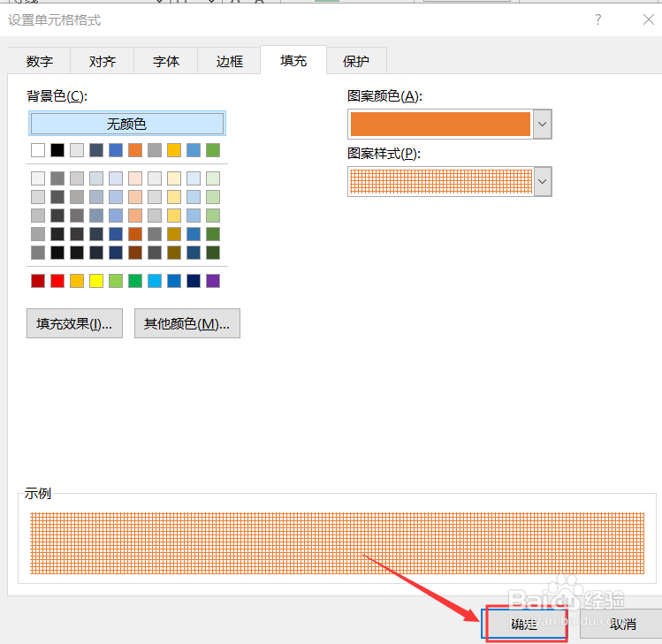This screenshot has width=662, height=644.
Task: Expand the 图案颜色 dropdown arrow
Action: tap(543, 124)
